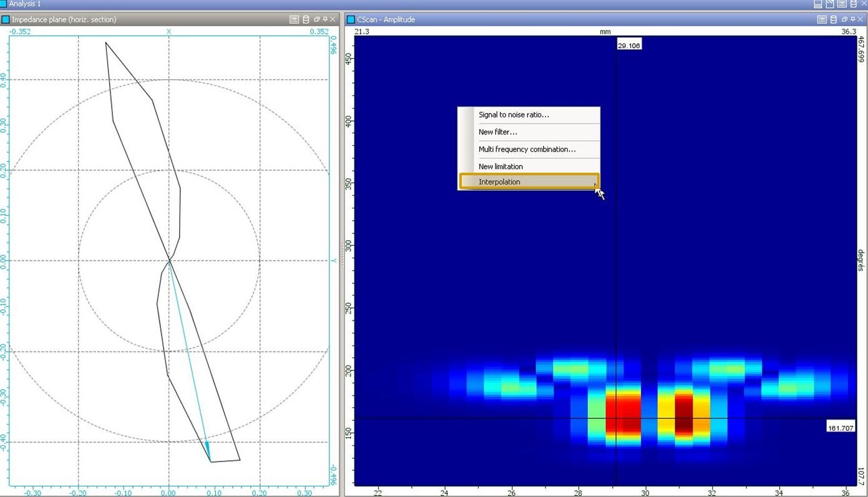Toggle pin on the Impedance plane panel

point(325,19)
